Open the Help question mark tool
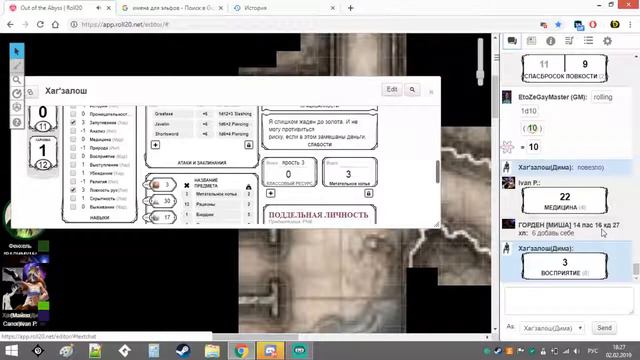Viewport: 640px width, 360px height. pyautogui.click(x=17, y=122)
